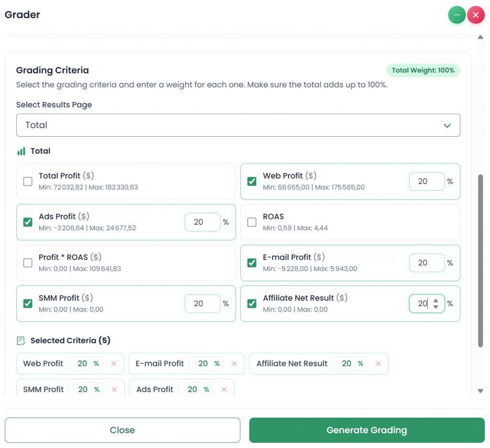Remove SMM Profit from selected criteria

click(114, 390)
